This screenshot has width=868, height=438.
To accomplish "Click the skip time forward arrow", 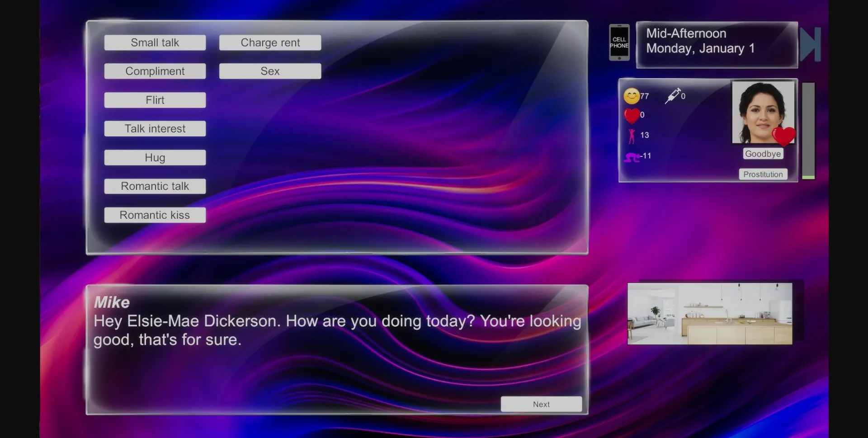I will [x=810, y=44].
